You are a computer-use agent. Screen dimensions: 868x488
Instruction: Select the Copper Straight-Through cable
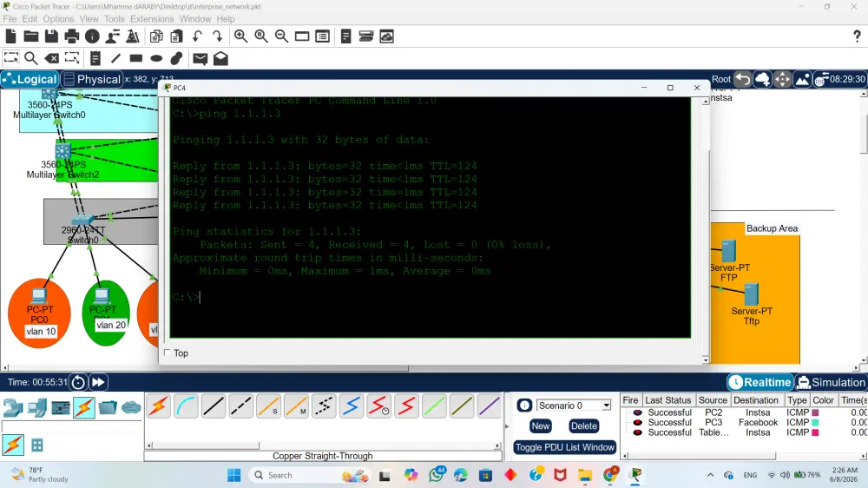coord(214,406)
